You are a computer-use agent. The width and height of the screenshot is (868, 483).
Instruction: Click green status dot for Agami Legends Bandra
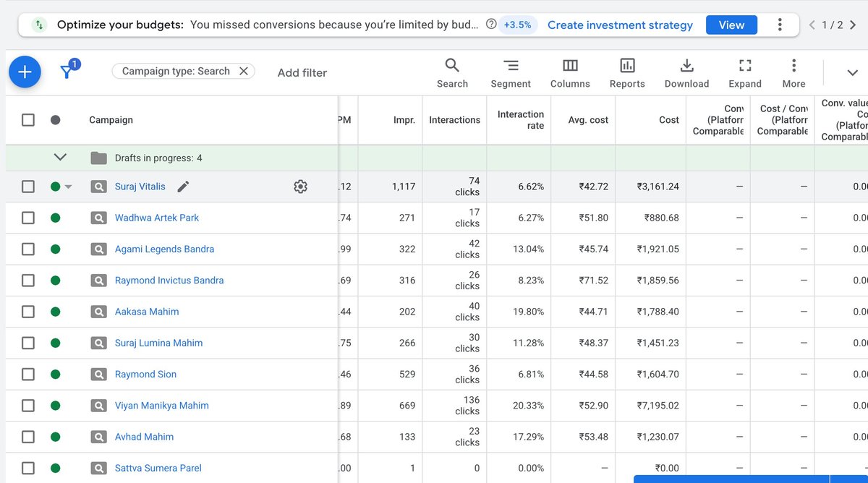(x=56, y=249)
